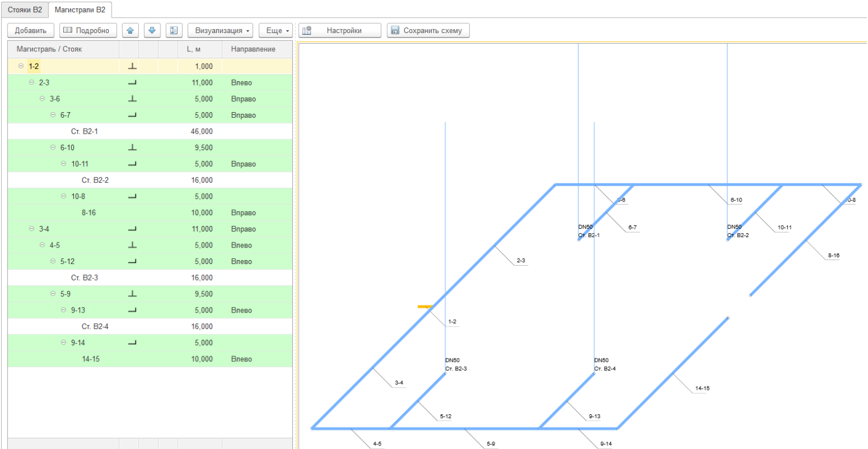Click the tree list view icon button
Image resolution: width=868 pixels, height=449 pixels.
click(x=174, y=31)
